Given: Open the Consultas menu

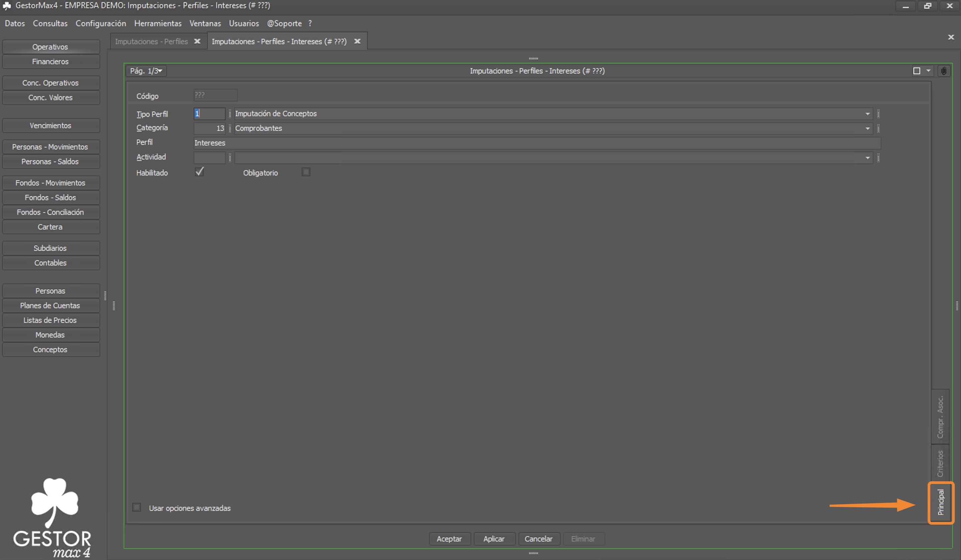Looking at the screenshot, I should (x=50, y=23).
